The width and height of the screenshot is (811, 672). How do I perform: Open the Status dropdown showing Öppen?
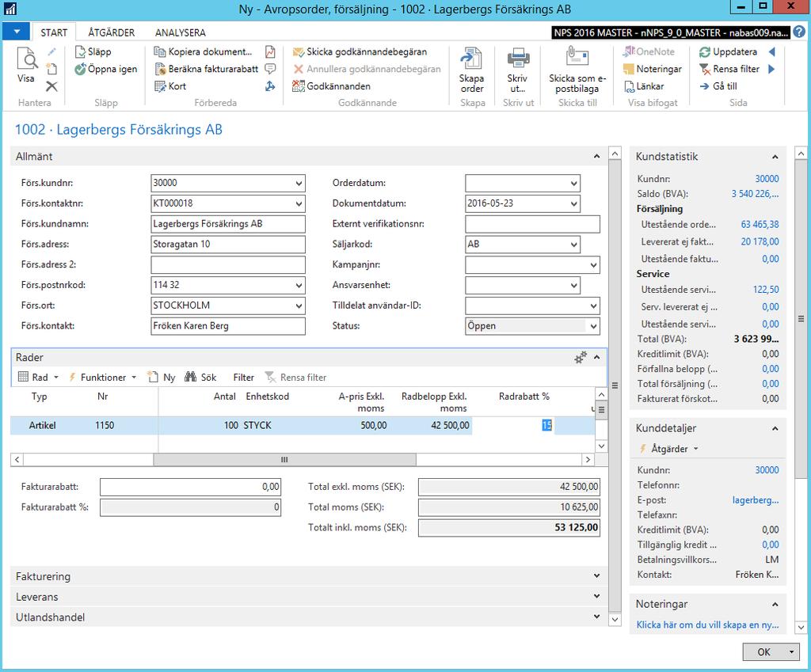(593, 326)
